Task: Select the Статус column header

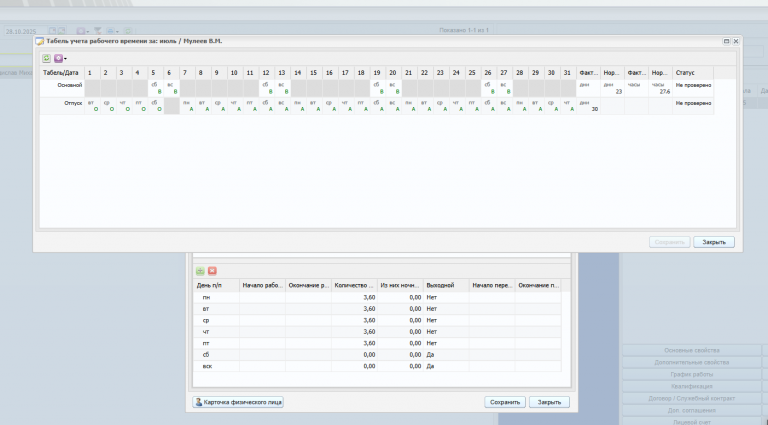Action: tap(693, 72)
